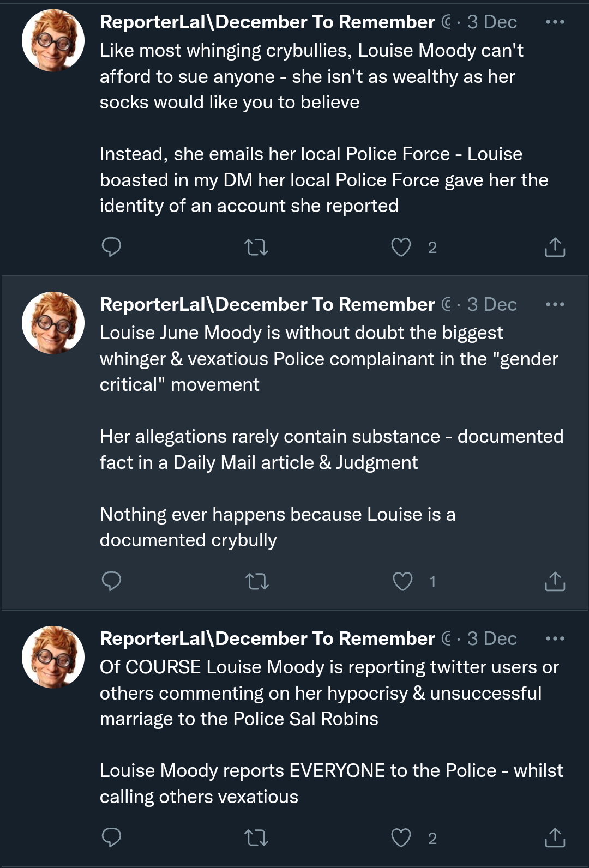The height and width of the screenshot is (868, 589).
Task: Open more options on the last tweet
Action: click(x=555, y=638)
